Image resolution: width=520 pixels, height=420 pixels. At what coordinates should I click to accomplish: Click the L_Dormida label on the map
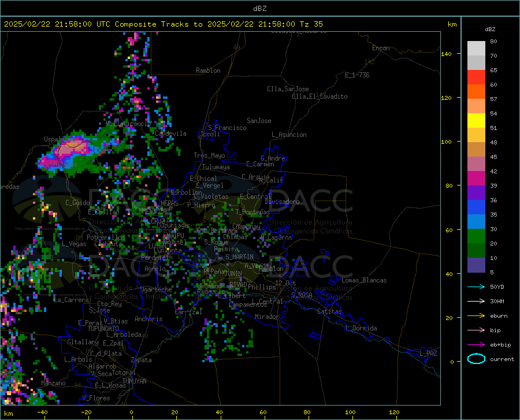pyautogui.click(x=361, y=328)
